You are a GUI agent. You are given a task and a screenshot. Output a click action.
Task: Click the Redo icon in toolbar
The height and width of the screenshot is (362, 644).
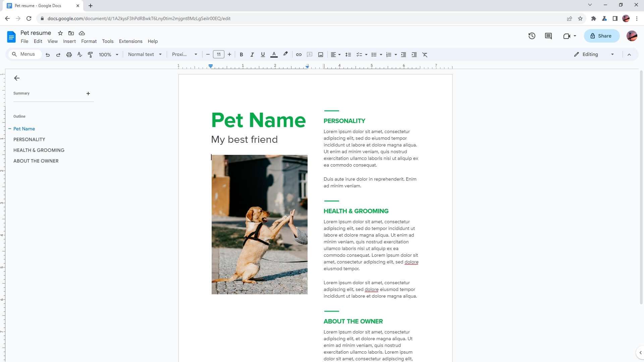tap(58, 55)
